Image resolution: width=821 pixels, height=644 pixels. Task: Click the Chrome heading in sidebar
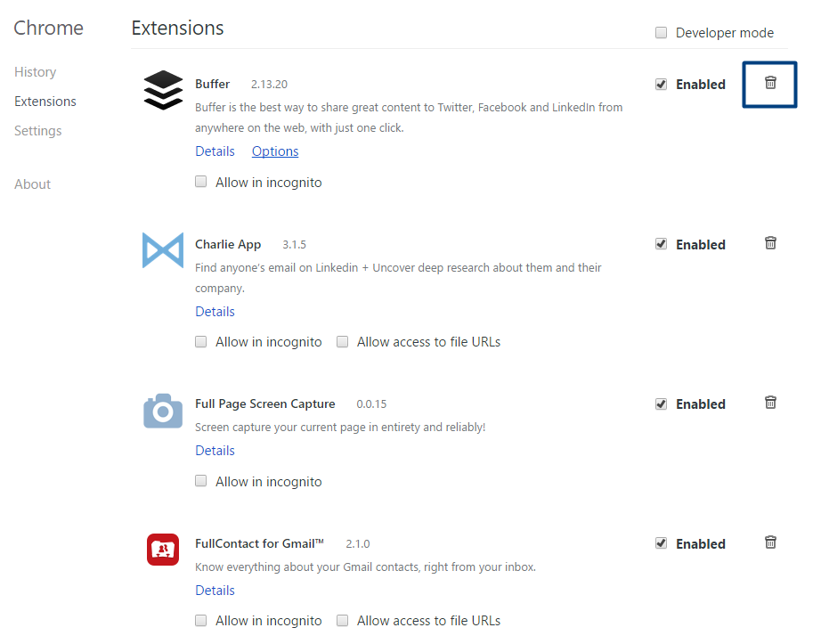tap(48, 28)
